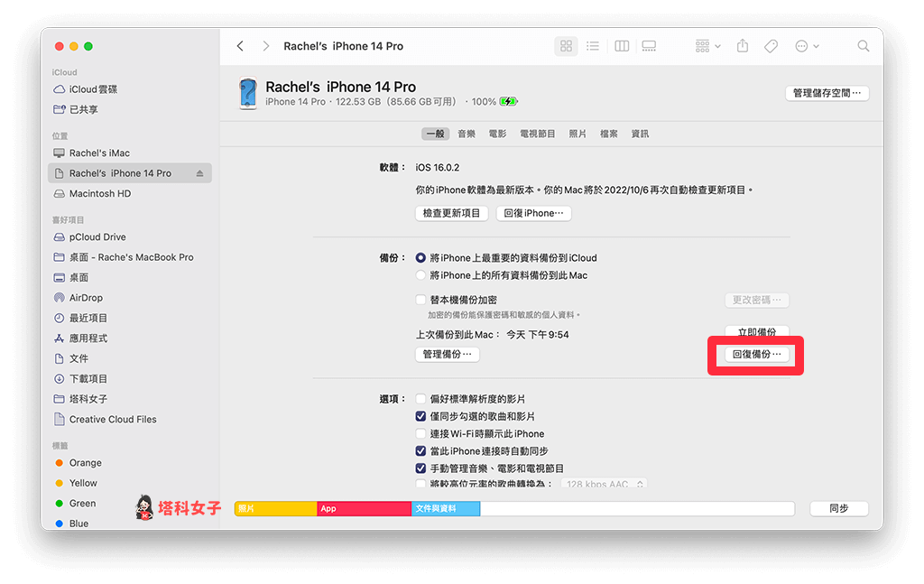Go forward with the right chevron
The image size is (924, 584).
coord(266,46)
